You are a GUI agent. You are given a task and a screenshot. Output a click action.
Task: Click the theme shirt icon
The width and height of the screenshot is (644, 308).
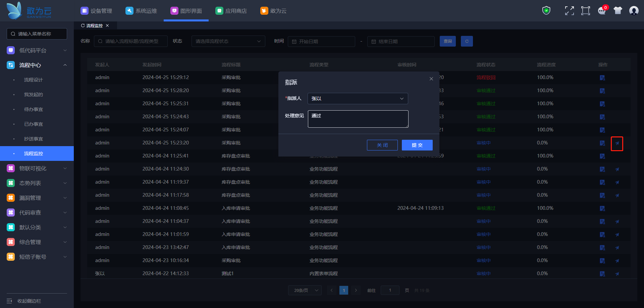point(618,11)
